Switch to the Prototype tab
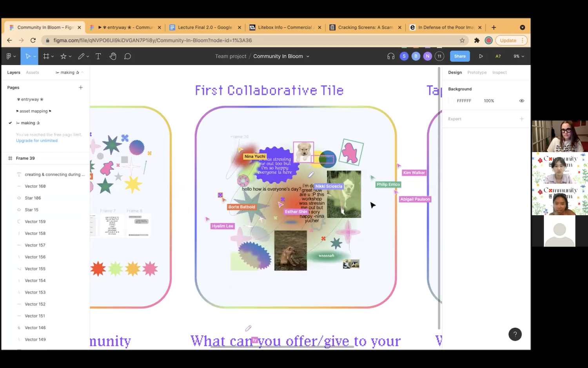The height and width of the screenshot is (368, 588). [x=477, y=73]
